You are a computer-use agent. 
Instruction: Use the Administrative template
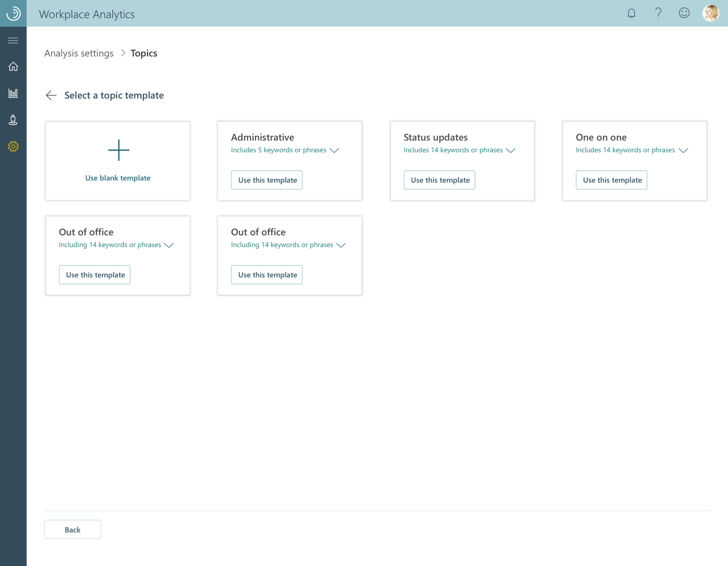266,179
